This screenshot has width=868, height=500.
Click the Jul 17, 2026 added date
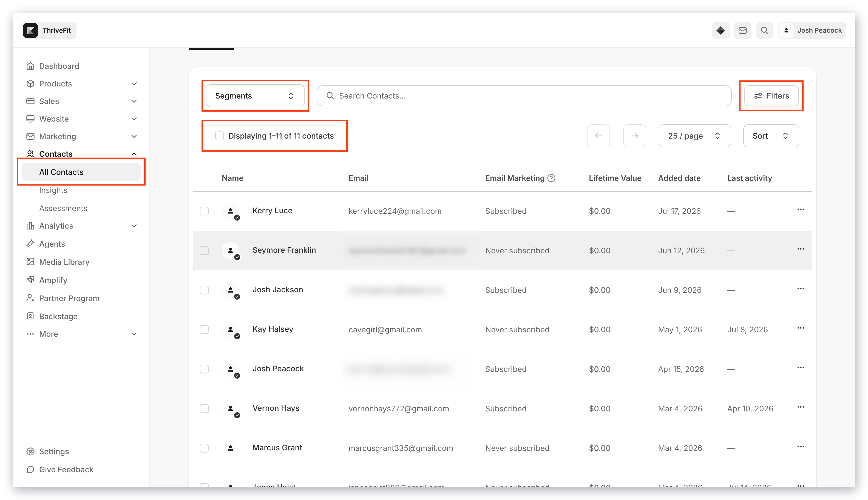[679, 211]
